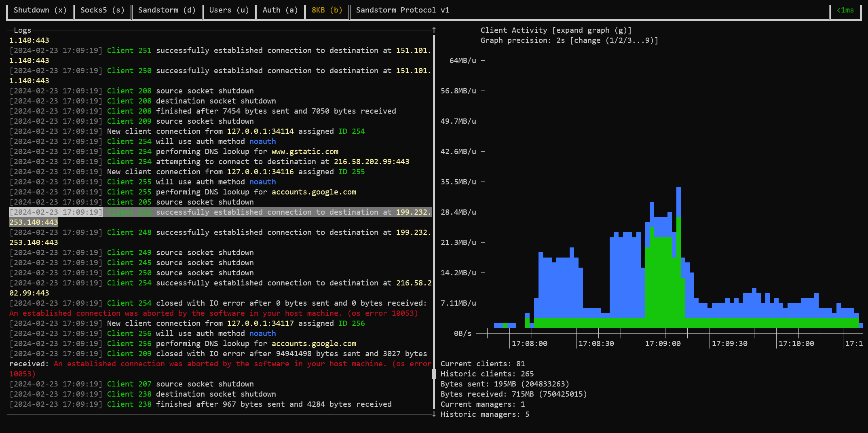Viewport: 868px width, 433px height.
Task: Click the Graph precision change control
Action: point(614,40)
